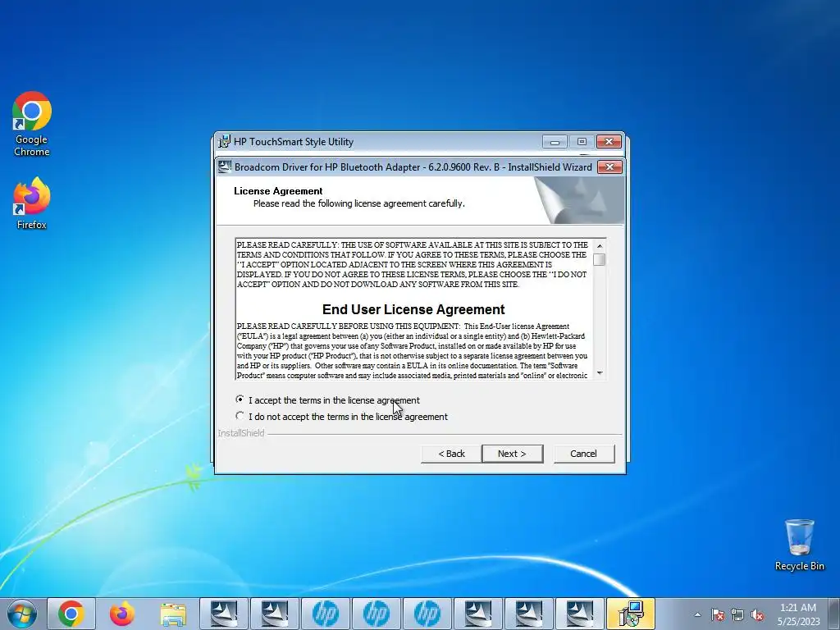Click the Broadcom wizard title bar text
The height and width of the screenshot is (630, 840).
413,167
